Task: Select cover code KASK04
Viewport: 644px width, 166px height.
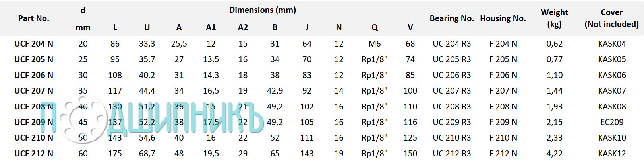Action: click(612, 44)
